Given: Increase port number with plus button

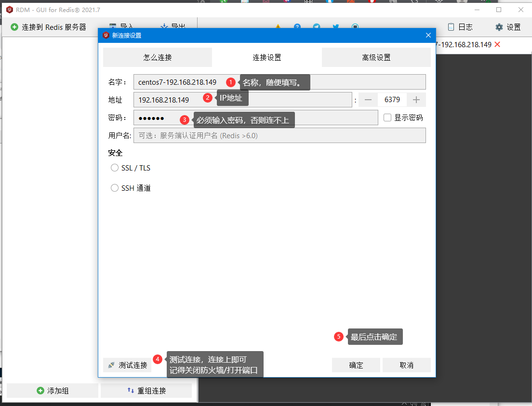Looking at the screenshot, I should (x=416, y=100).
